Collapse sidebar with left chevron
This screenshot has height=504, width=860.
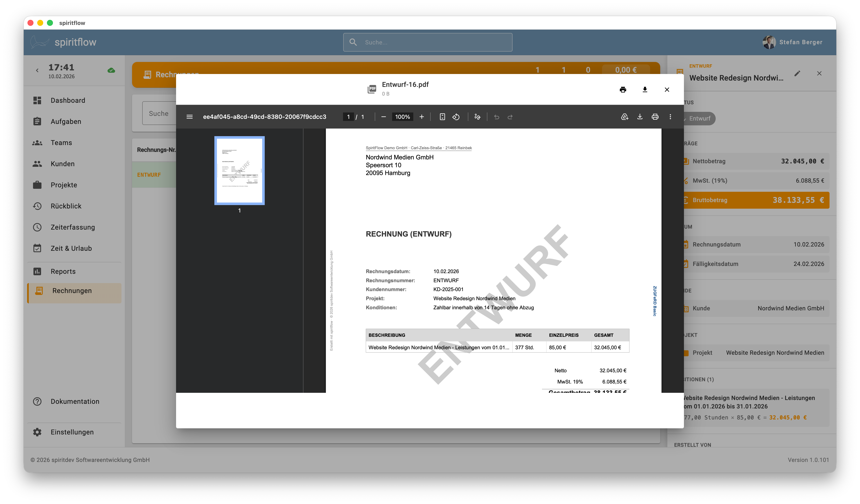[x=37, y=70]
